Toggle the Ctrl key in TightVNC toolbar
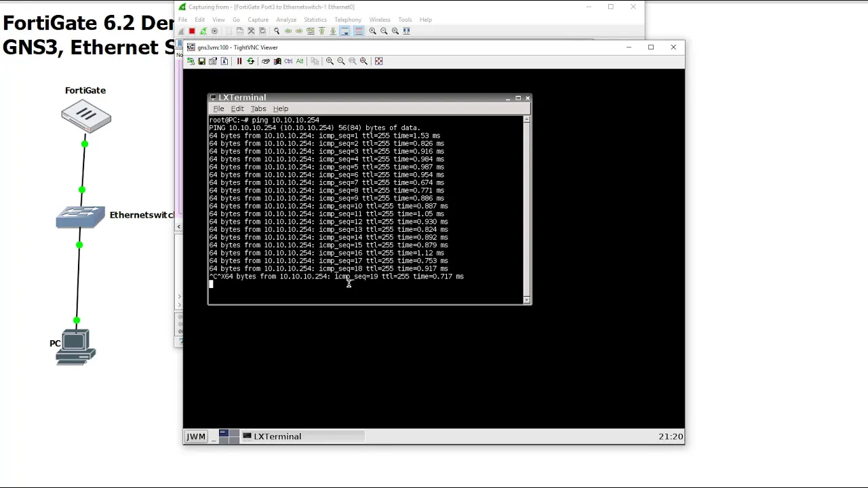Screen dimensions: 868x488 tap(288, 61)
